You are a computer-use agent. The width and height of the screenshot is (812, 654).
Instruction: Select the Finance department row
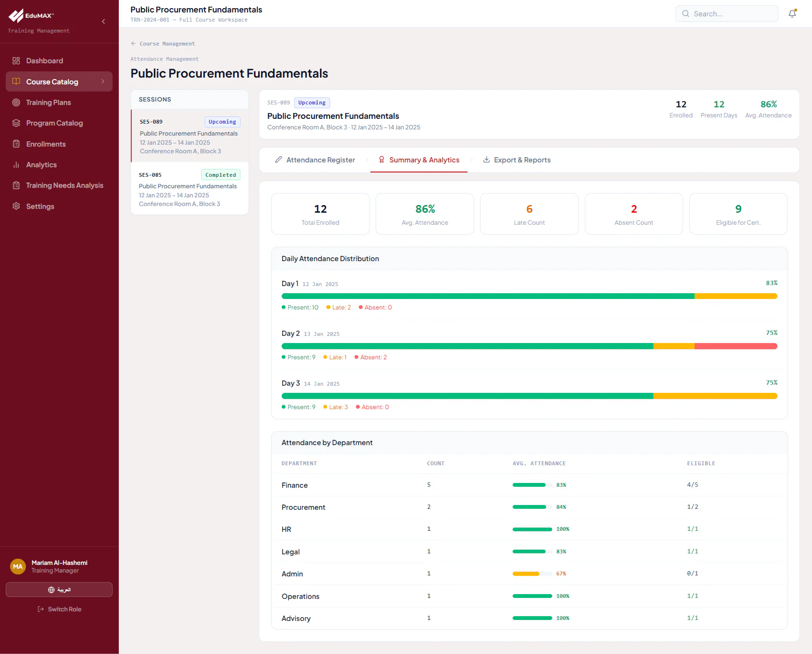pos(529,485)
